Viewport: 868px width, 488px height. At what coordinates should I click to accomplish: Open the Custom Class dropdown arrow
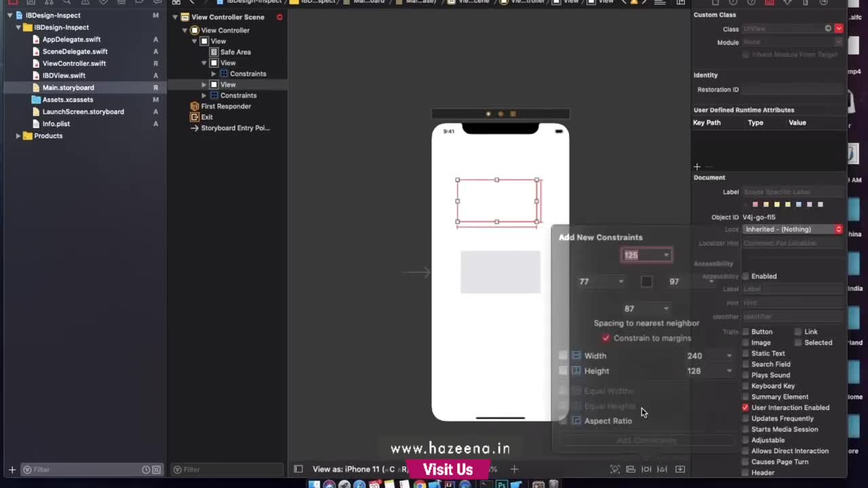pos(839,28)
